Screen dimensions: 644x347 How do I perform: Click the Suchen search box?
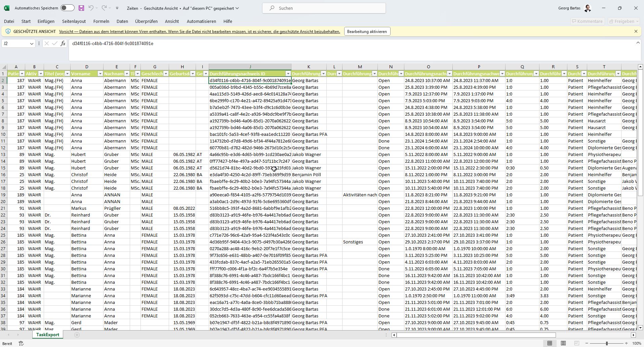[x=324, y=8]
